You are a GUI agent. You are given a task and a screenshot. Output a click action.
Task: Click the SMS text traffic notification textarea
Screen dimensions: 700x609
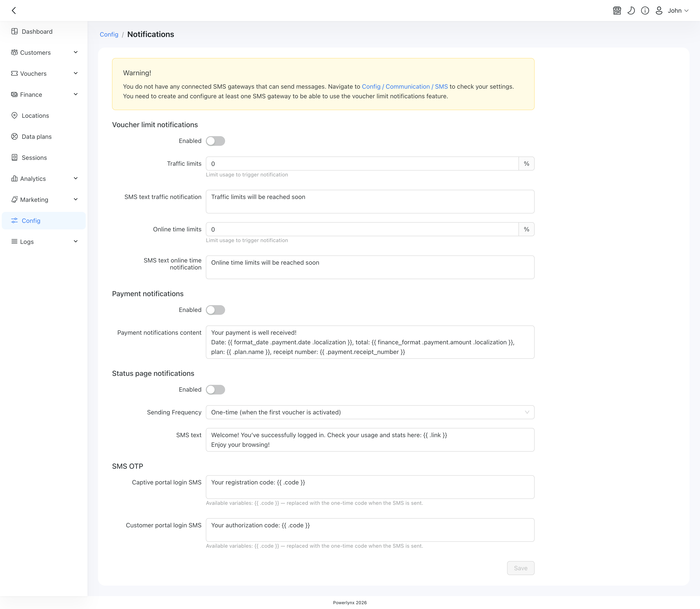(370, 202)
